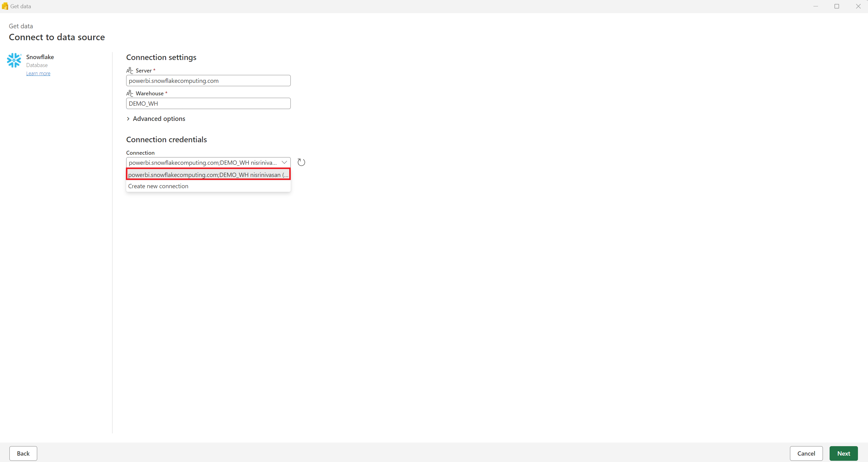Screen dimensions: 868x462
Task: Expand the Advanced options section
Action: coord(155,118)
